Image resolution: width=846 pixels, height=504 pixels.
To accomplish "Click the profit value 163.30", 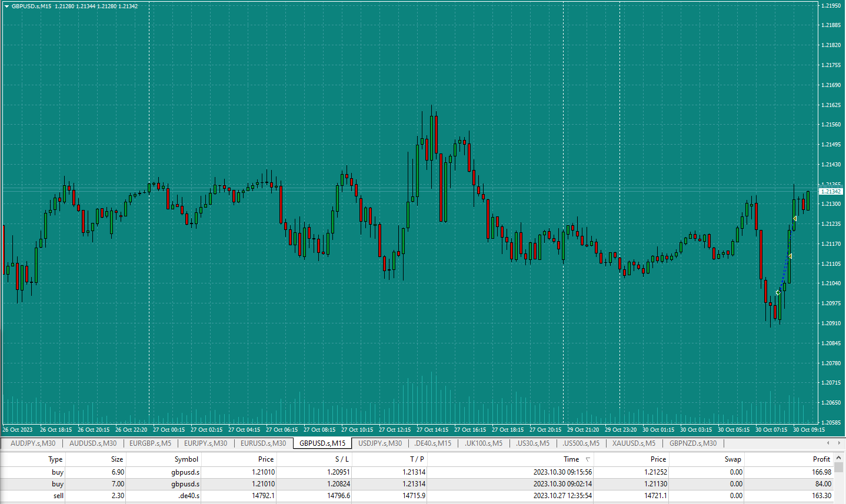I will pyautogui.click(x=822, y=496).
